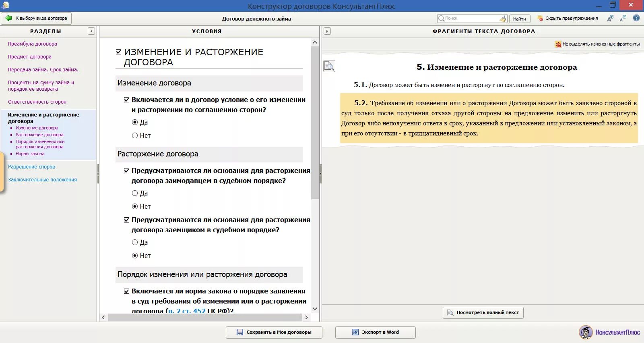
Task: Click clause 5.1 text fragment
Action: [x=459, y=85]
